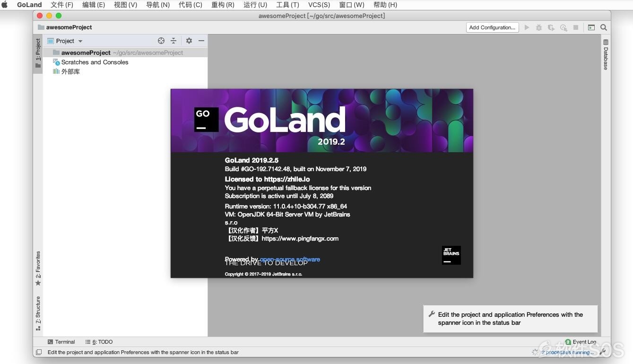Click GO logo on splash banner

click(x=207, y=120)
